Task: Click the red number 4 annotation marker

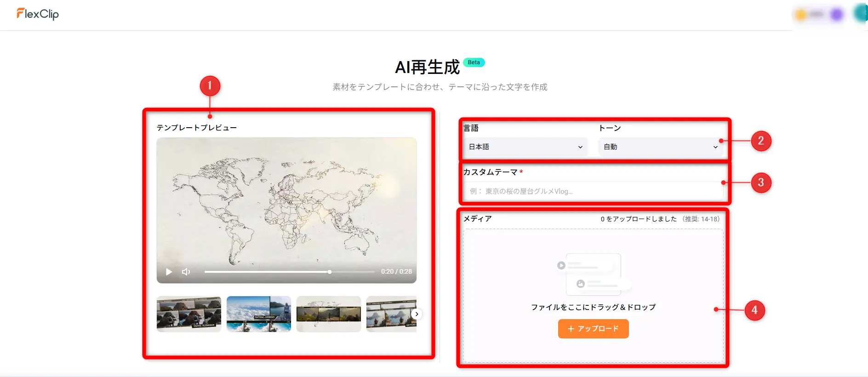Action: click(754, 310)
